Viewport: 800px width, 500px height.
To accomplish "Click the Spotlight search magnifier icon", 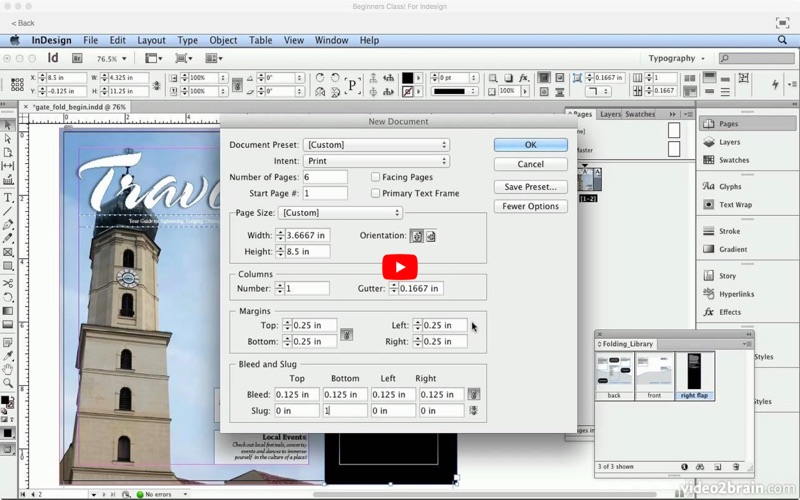I will pos(783,40).
